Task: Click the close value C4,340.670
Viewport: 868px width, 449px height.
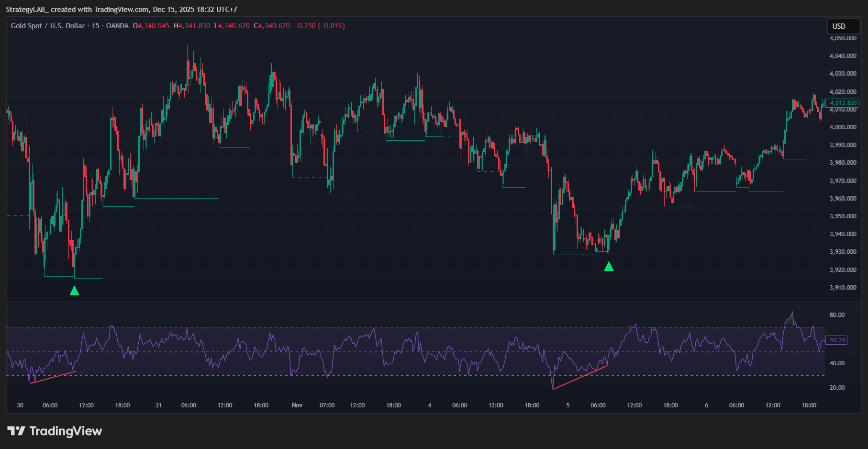Action: pos(272,26)
